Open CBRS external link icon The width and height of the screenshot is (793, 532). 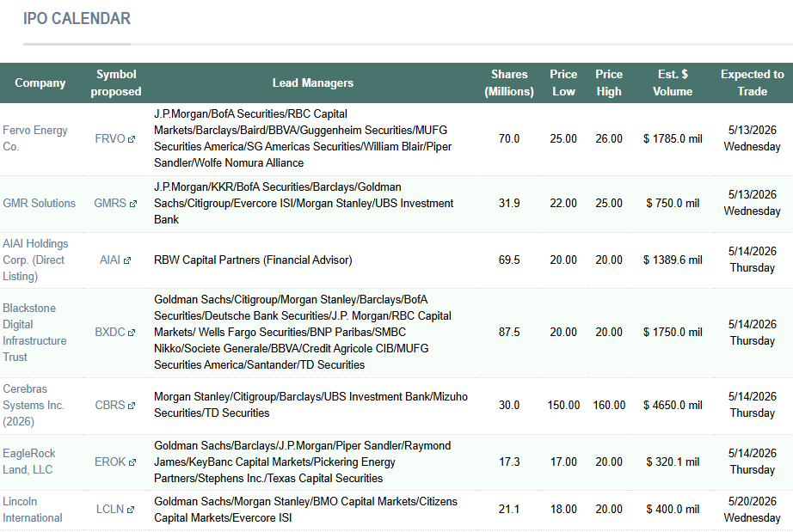tap(132, 406)
